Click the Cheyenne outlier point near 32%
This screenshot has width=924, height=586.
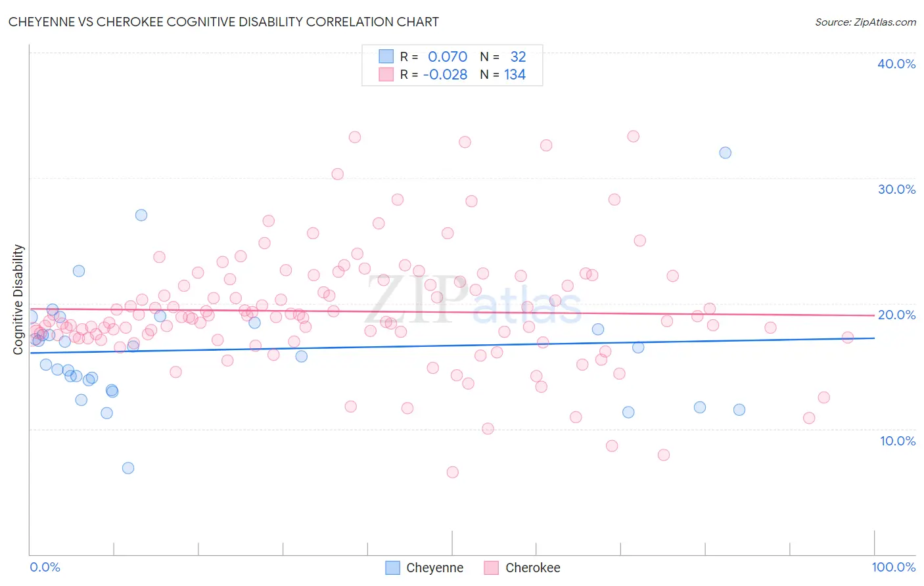coord(725,152)
